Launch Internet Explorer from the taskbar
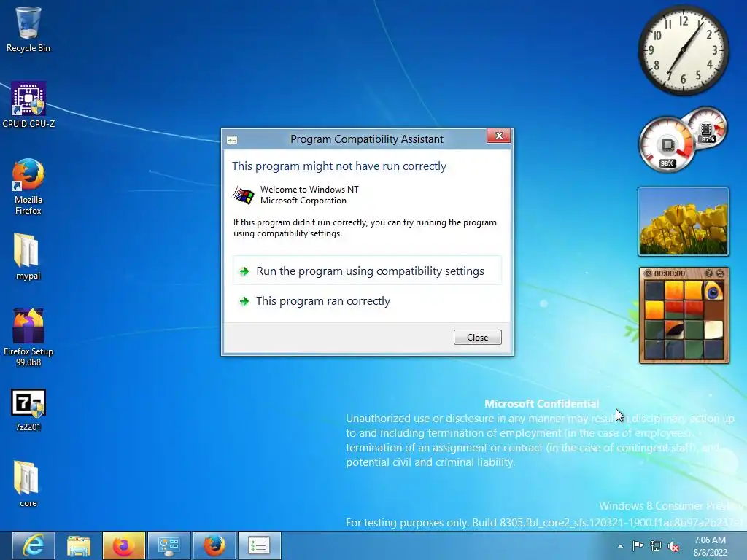This screenshot has width=747, height=560. (34, 545)
